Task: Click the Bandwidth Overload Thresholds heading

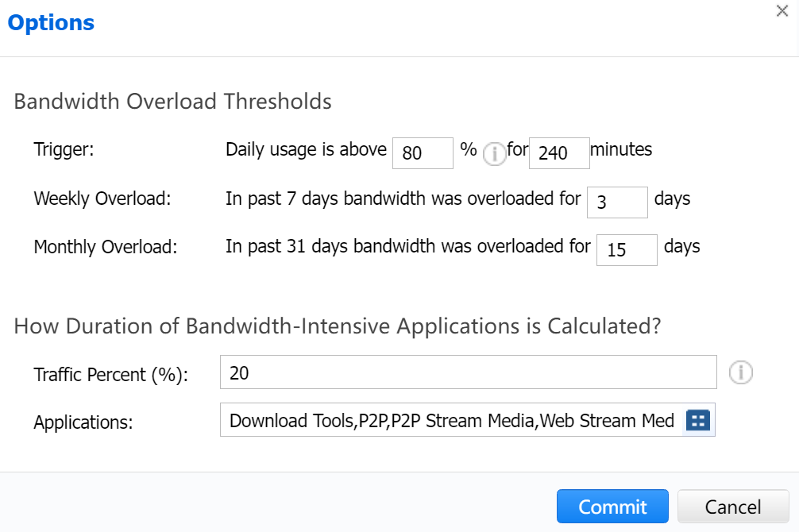Action: [x=172, y=102]
